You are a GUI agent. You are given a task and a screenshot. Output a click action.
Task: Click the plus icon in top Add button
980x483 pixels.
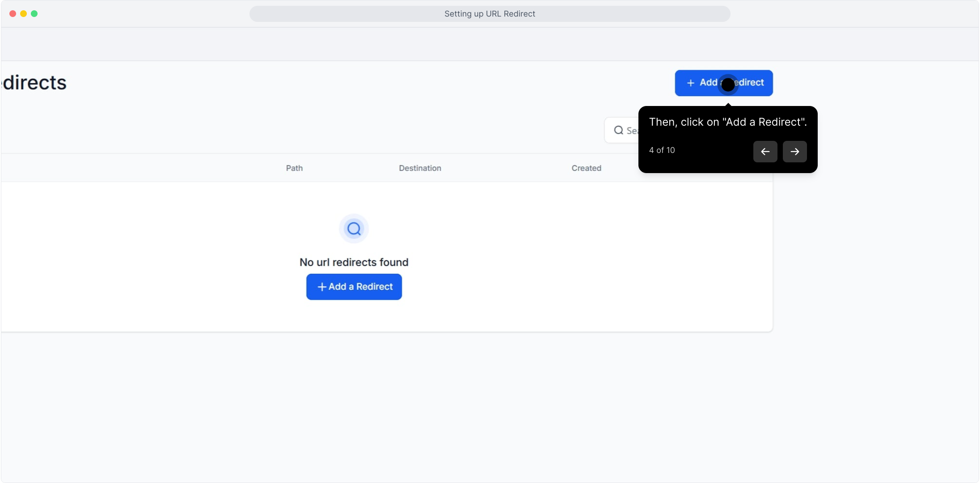[x=690, y=83]
